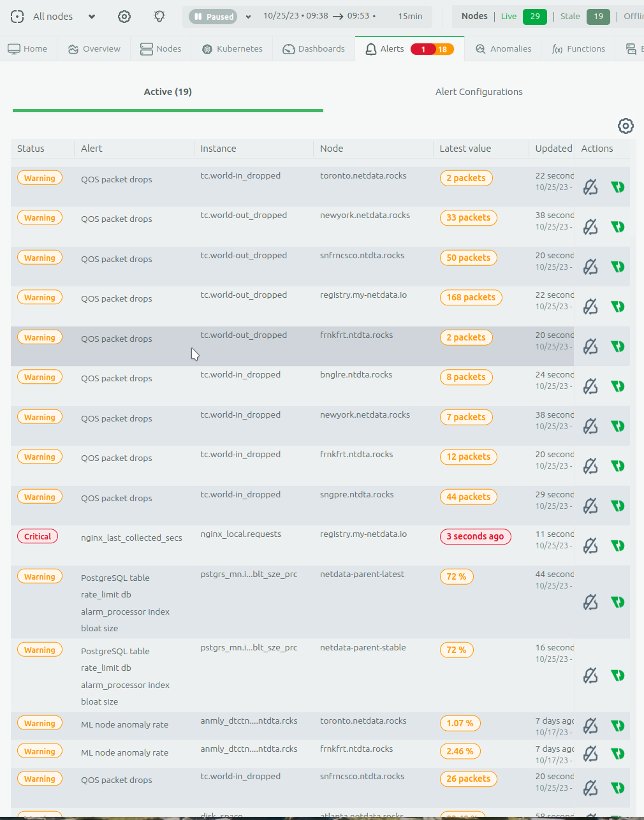Silence the ML node anomaly rate alert on frnkfrt.ntdta.rcks
This screenshot has height=820, width=644.
pos(590,754)
